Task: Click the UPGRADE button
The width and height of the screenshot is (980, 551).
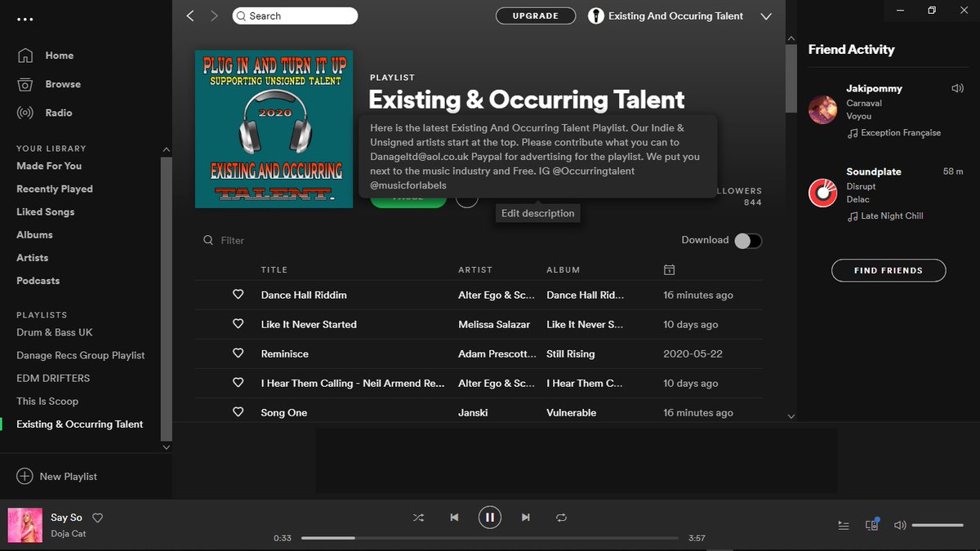Action: [x=536, y=16]
